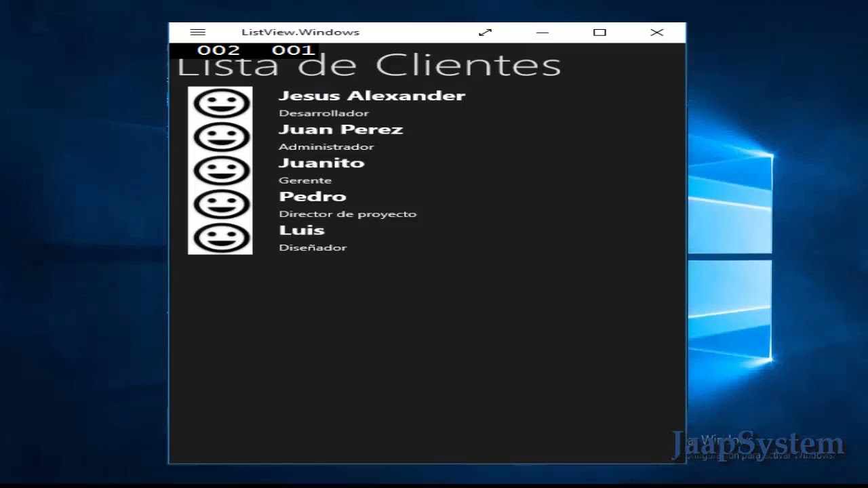Click the Gerente role label

305,180
